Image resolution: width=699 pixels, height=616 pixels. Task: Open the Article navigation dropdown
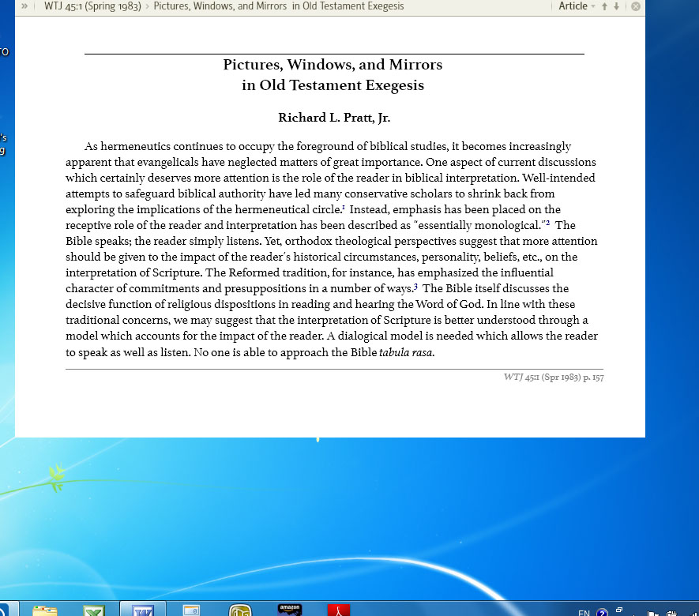[x=577, y=6]
